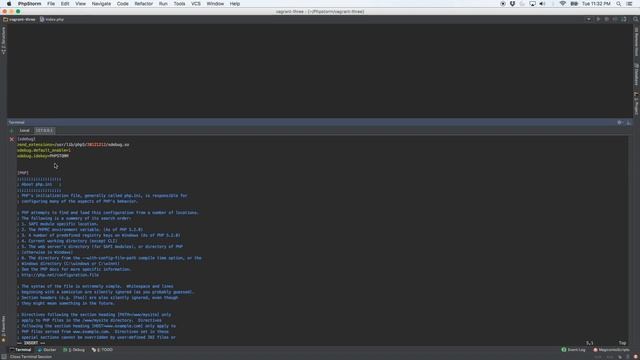
Task: Click the [xdebug] line in terminal
Action: click(27, 139)
